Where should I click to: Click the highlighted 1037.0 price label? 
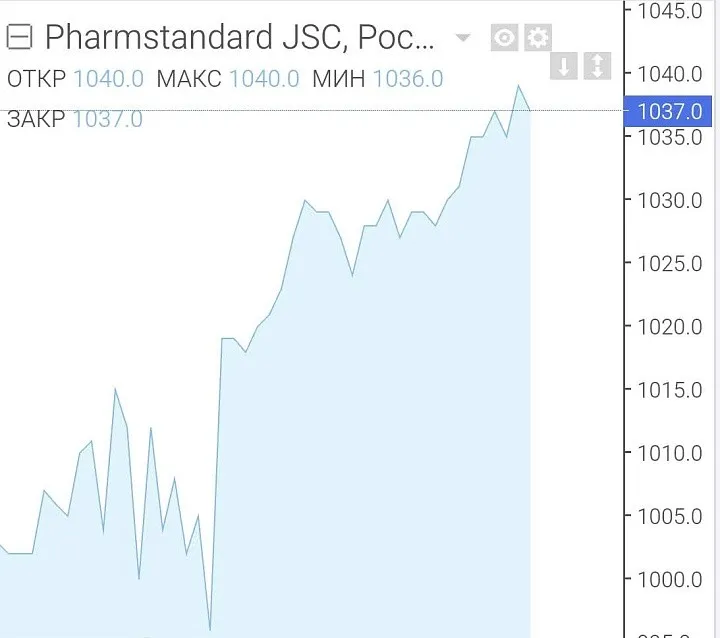tap(668, 111)
